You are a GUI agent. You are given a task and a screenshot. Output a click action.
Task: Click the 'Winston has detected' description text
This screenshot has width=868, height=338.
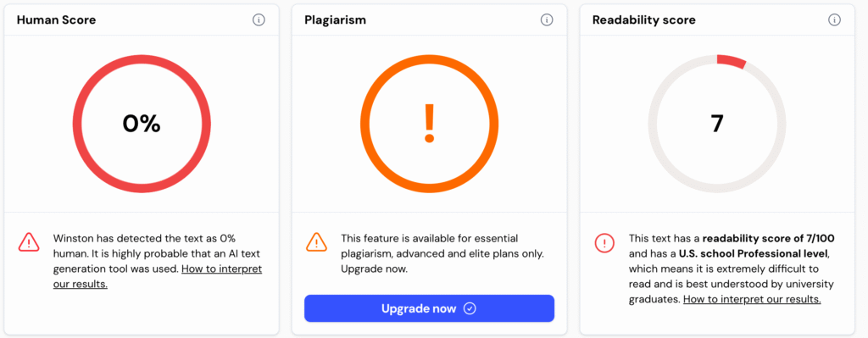click(158, 261)
